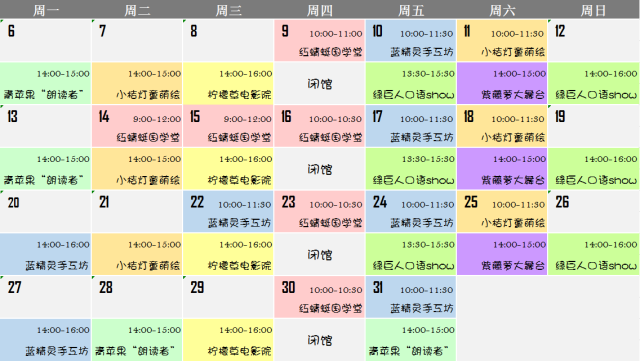The width and height of the screenshot is (640, 361).
Task: Click the 周六 column header
Action: click(502, 10)
